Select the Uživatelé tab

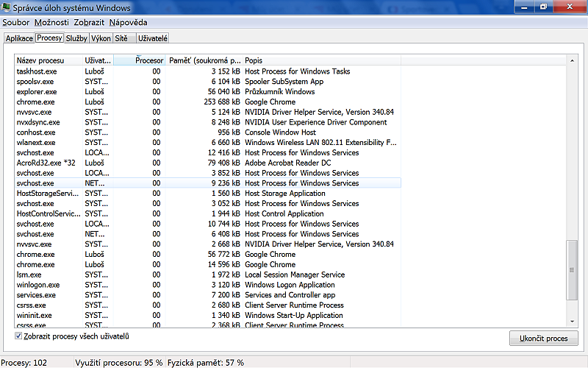[x=153, y=38]
